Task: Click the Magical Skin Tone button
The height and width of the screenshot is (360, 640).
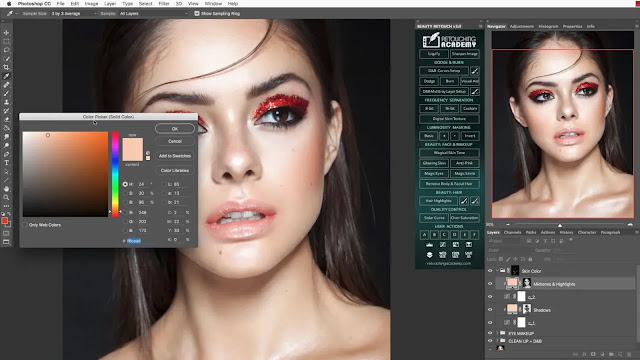Action: pyautogui.click(x=449, y=153)
